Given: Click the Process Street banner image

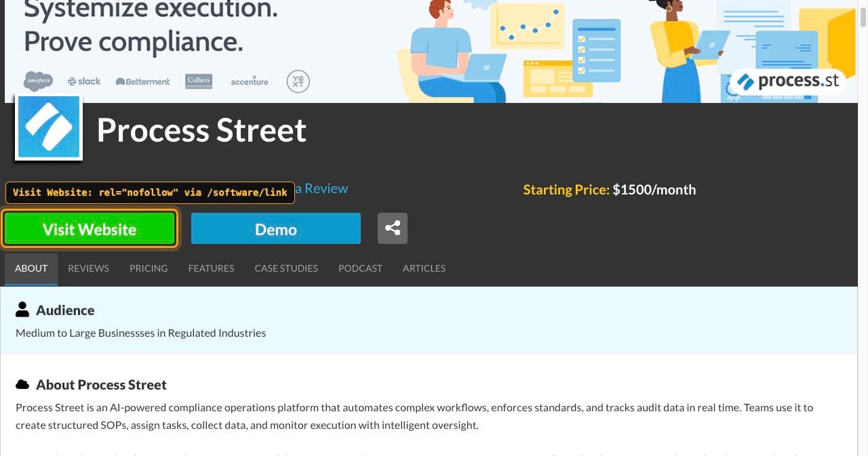Looking at the screenshot, I should [x=431, y=51].
